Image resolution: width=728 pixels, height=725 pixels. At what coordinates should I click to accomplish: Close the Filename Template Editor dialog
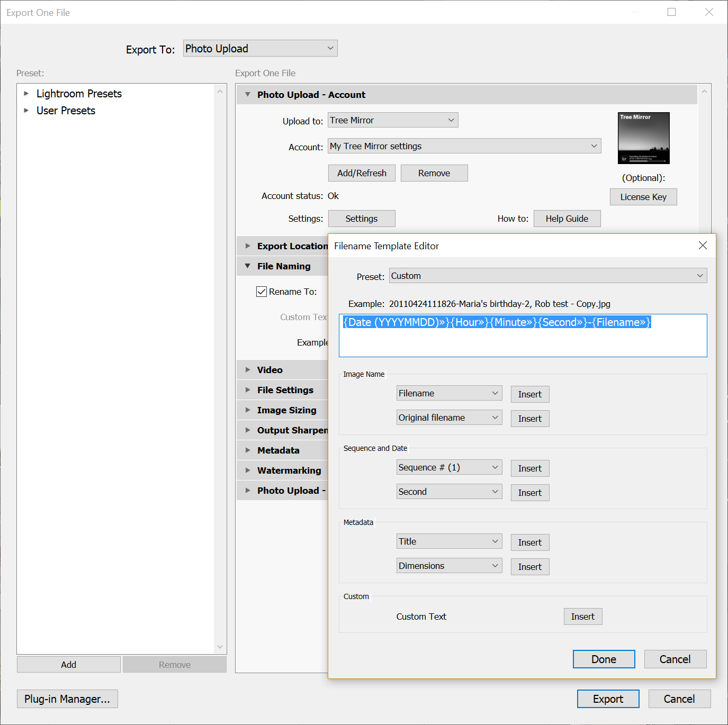pyautogui.click(x=703, y=246)
